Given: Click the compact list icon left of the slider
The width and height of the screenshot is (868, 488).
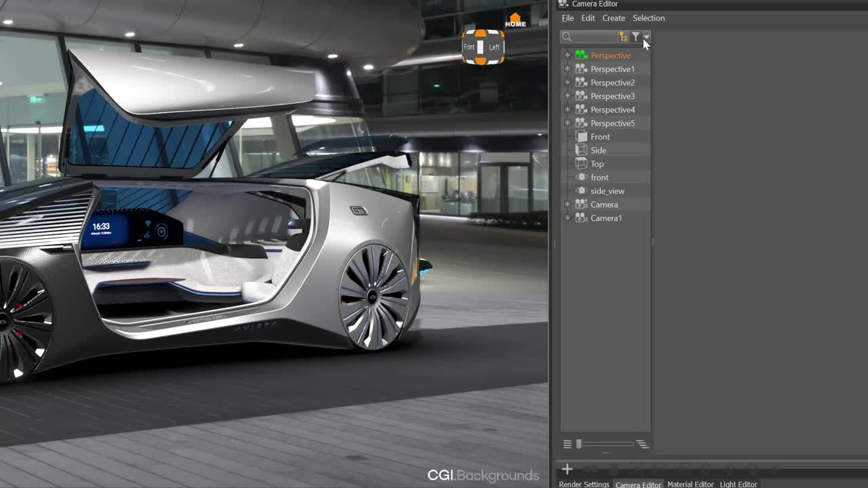Looking at the screenshot, I should coord(568,444).
